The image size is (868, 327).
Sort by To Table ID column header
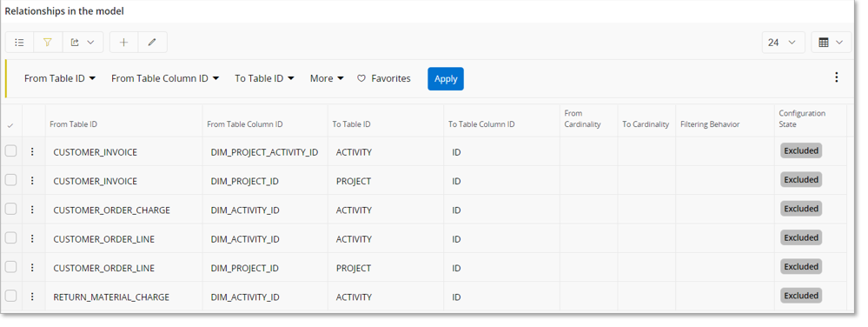(352, 124)
